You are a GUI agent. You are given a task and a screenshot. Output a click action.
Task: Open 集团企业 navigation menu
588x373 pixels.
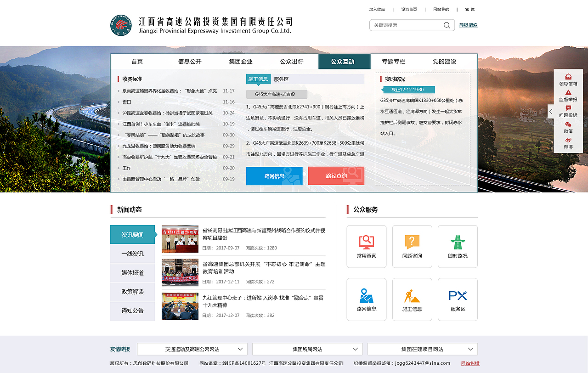pyautogui.click(x=241, y=62)
